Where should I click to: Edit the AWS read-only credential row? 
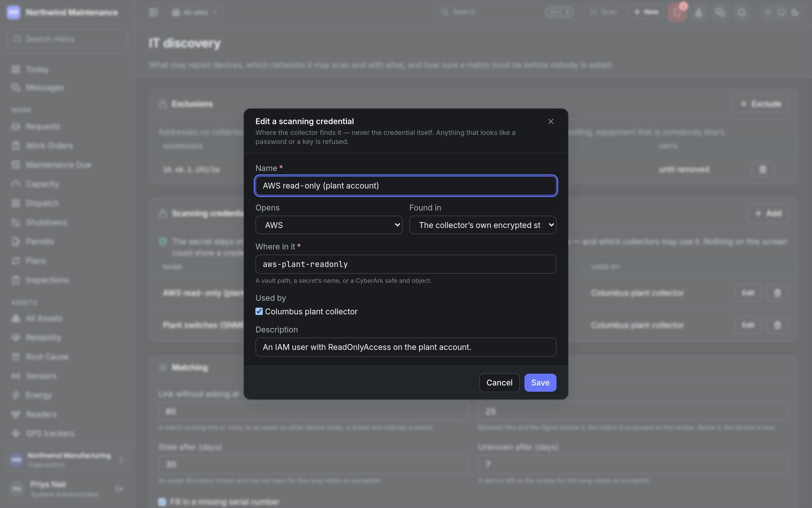(748, 293)
